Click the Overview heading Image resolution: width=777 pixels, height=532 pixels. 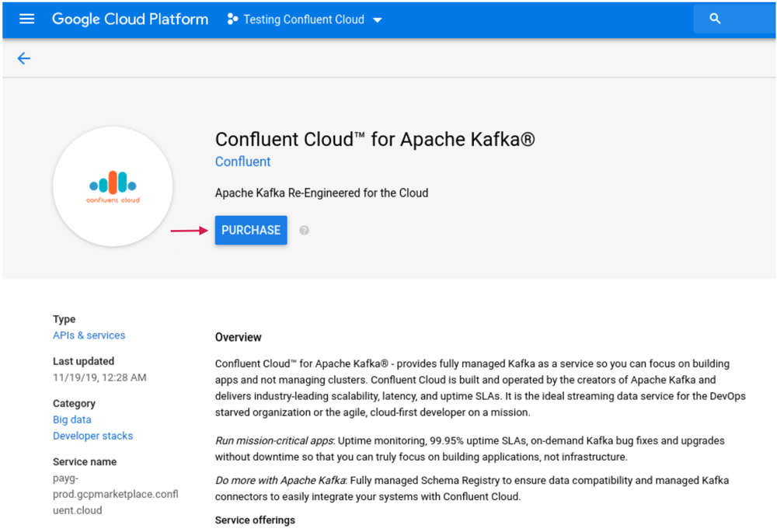click(238, 337)
